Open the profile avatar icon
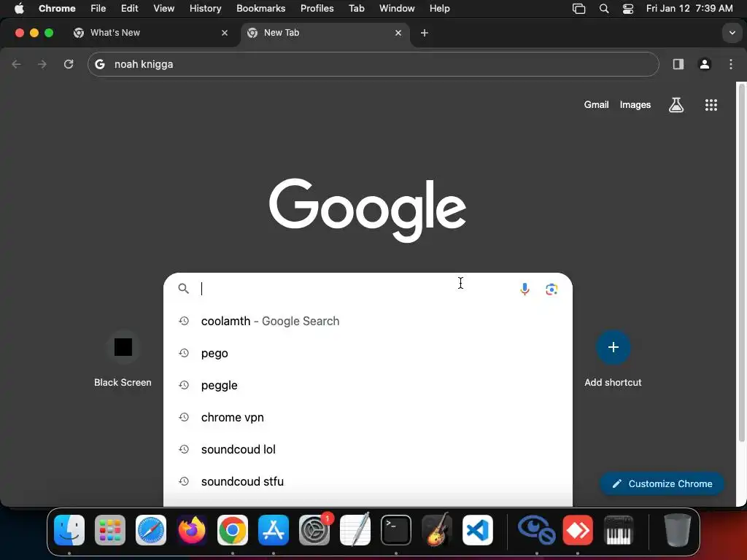 coord(705,64)
